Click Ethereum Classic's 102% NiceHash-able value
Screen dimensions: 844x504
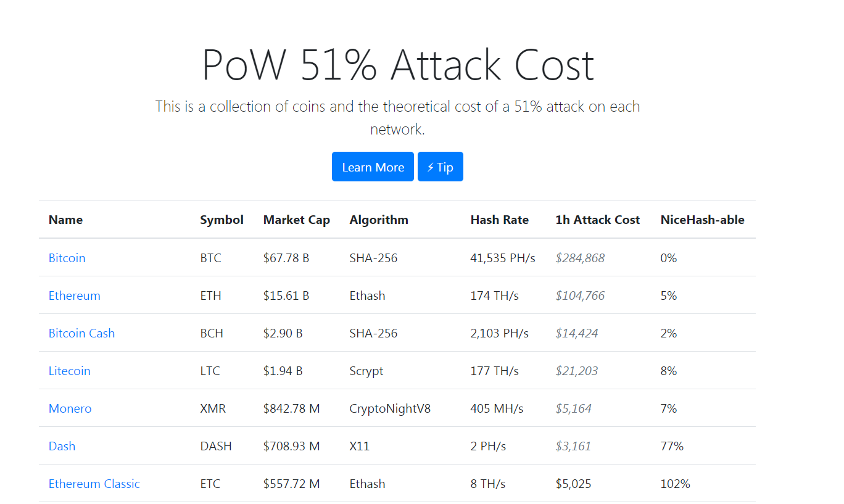pyautogui.click(x=675, y=484)
